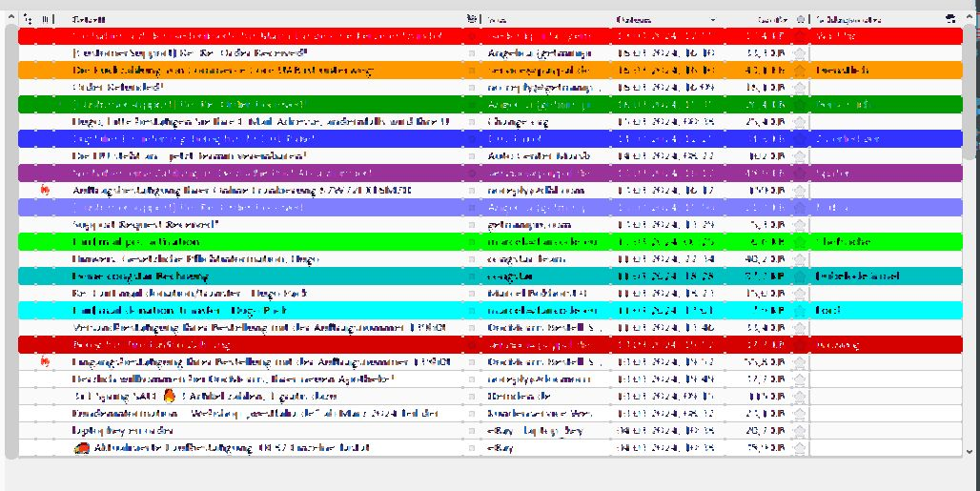
Task: Sort by the read-status icon column header
Action: tap(472, 19)
